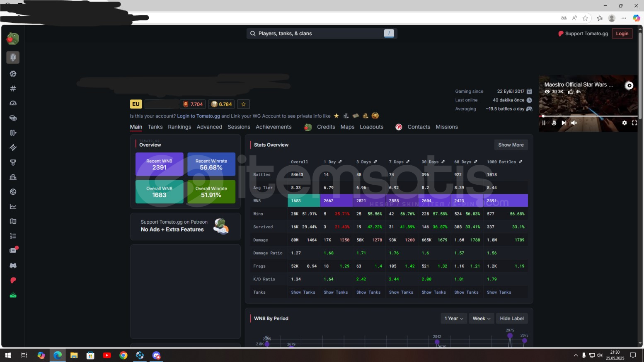644x362 pixels.
Task: Expand Show Tanks under 1000 Battles column
Action: pos(499,292)
